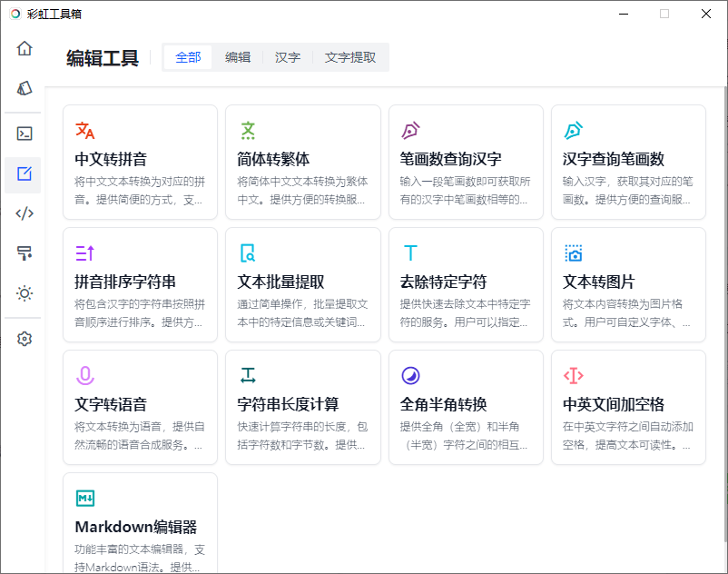Open the 简体转繁体 converter
Image resolution: width=728 pixels, height=574 pixels.
coord(302,162)
